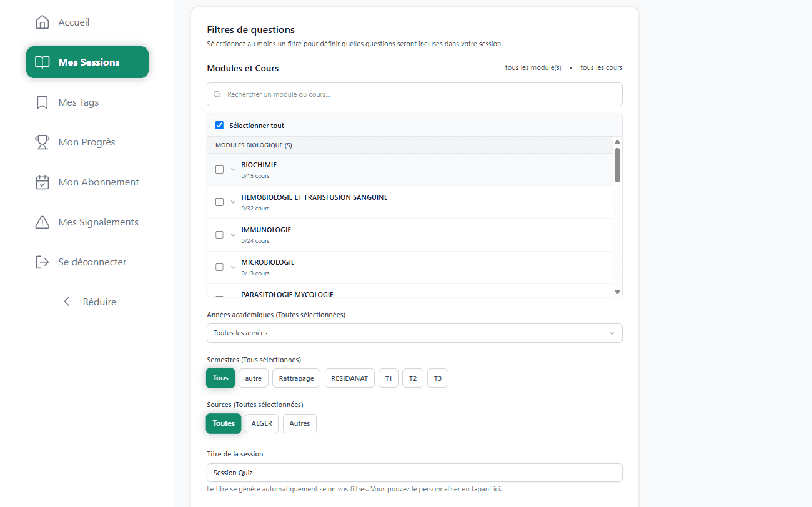This screenshot has width=812, height=507.
Task: Expand the MICROBIOLOGIE course list chevron
Action: point(232,267)
